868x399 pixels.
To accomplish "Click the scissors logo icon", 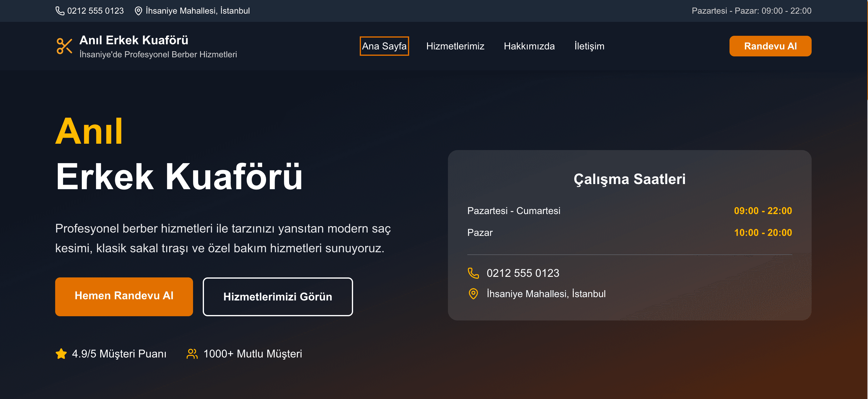I will (64, 46).
